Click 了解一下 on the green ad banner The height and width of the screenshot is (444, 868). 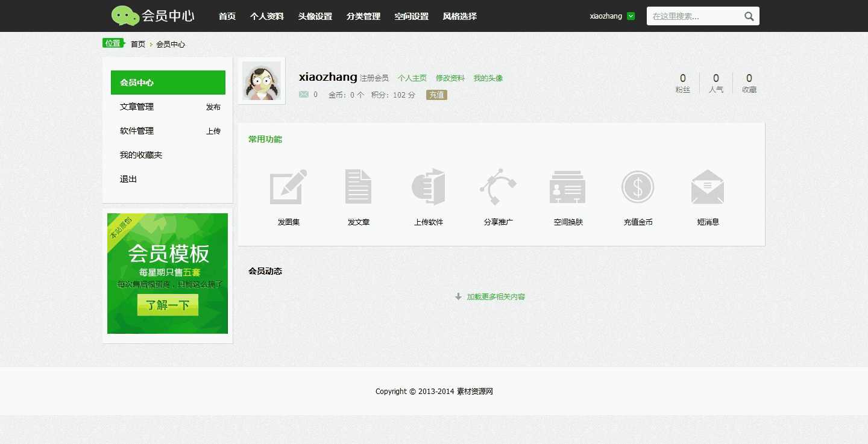(x=168, y=305)
